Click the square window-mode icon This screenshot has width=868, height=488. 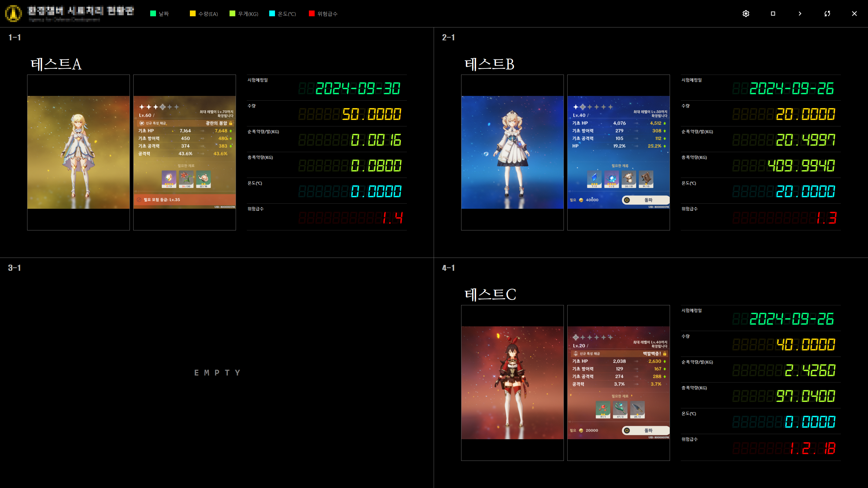[773, 14]
